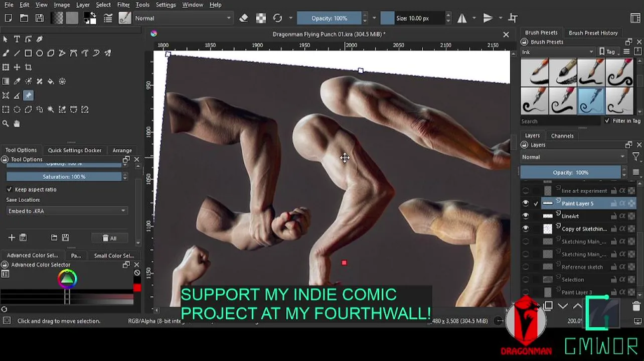Switch to Brush Preset History tab

593,33
